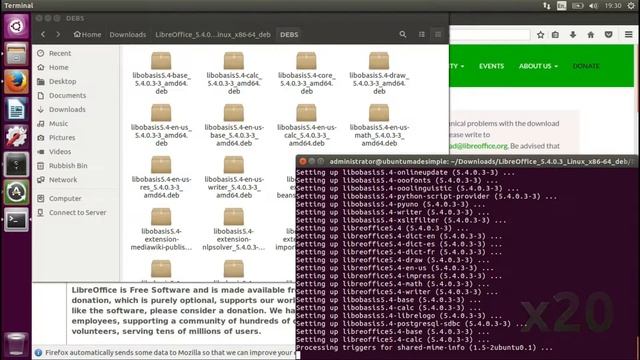This screenshot has width=640, height=360.
Task: Select libobasis5.4-extension-nlpsolver deb file
Action: coord(234,229)
